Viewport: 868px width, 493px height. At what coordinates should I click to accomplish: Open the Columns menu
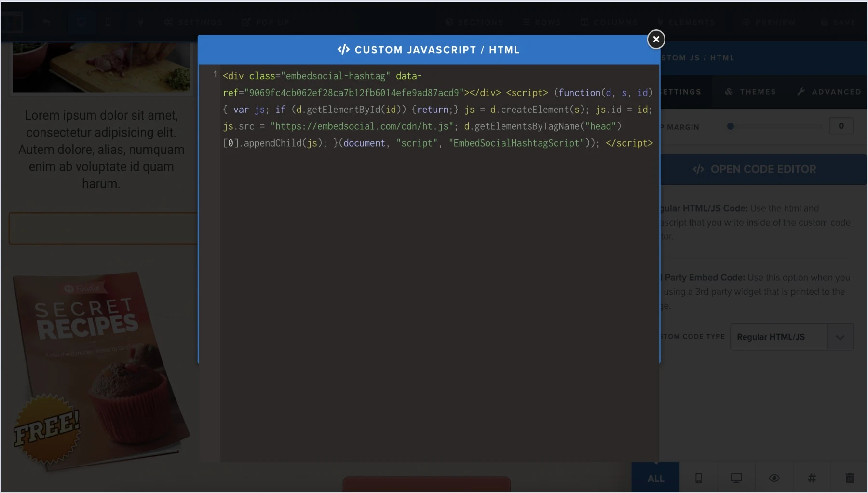point(609,22)
